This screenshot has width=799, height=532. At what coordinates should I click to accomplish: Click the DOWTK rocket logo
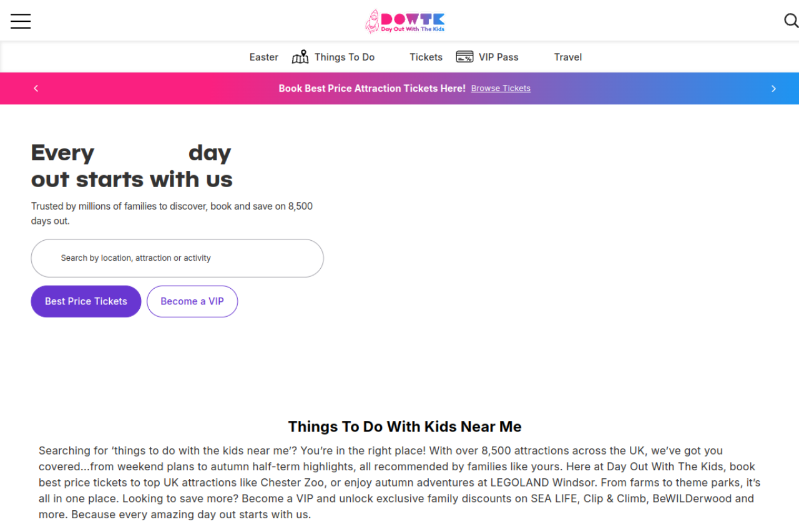(x=373, y=21)
